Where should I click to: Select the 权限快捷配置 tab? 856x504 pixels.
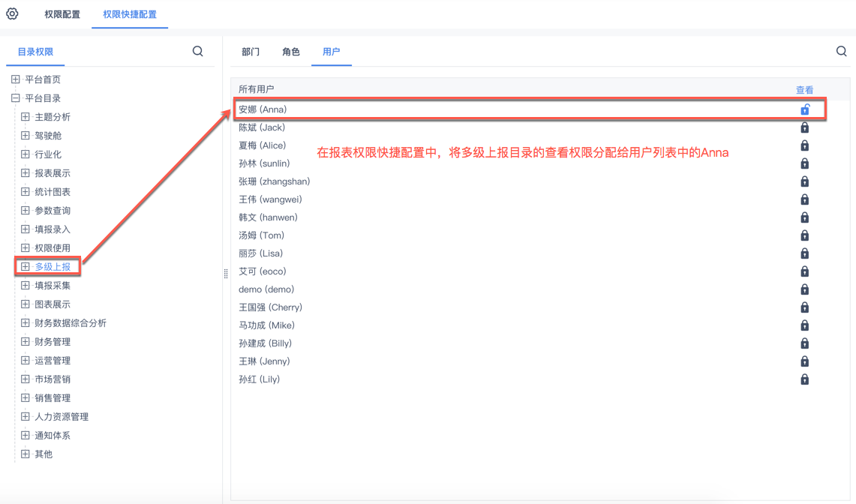click(x=130, y=14)
